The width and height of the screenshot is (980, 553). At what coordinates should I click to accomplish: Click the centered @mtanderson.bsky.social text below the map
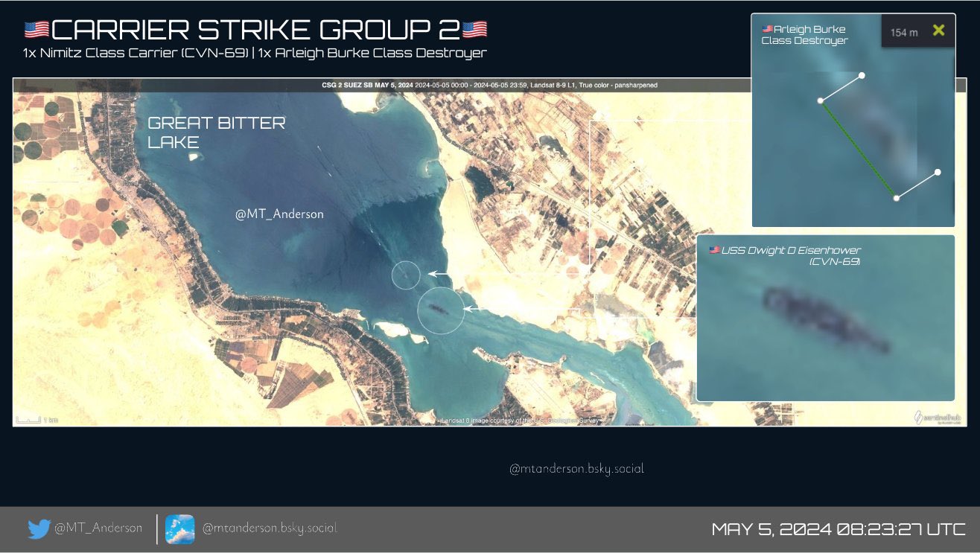(x=576, y=469)
